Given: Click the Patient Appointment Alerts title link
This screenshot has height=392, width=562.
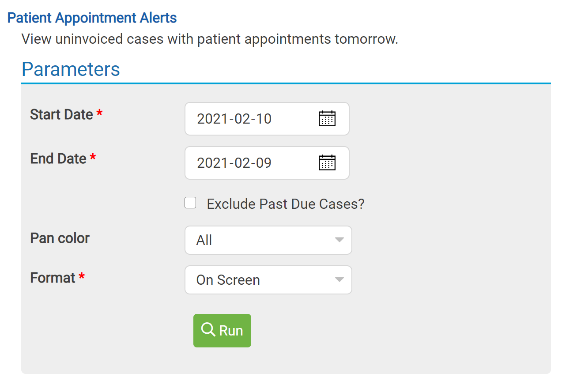Looking at the screenshot, I should [x=92, y=18].
